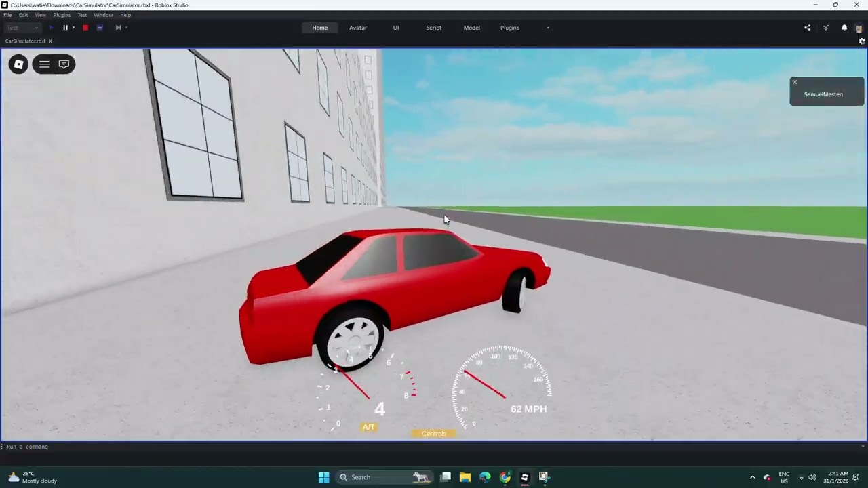The image size is (868, 488).
Task: Close the CarSimulator.rbxl tab
Action: [x=50, y=41]
